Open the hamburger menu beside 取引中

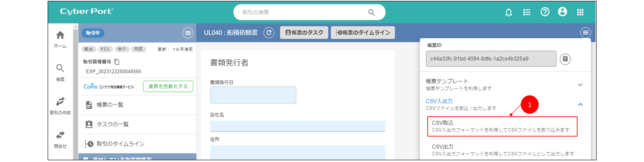coord(188,33)
